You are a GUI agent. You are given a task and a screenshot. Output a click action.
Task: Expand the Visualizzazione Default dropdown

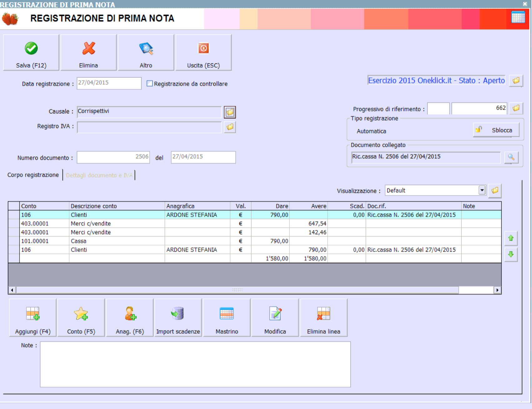click(482, 190)
